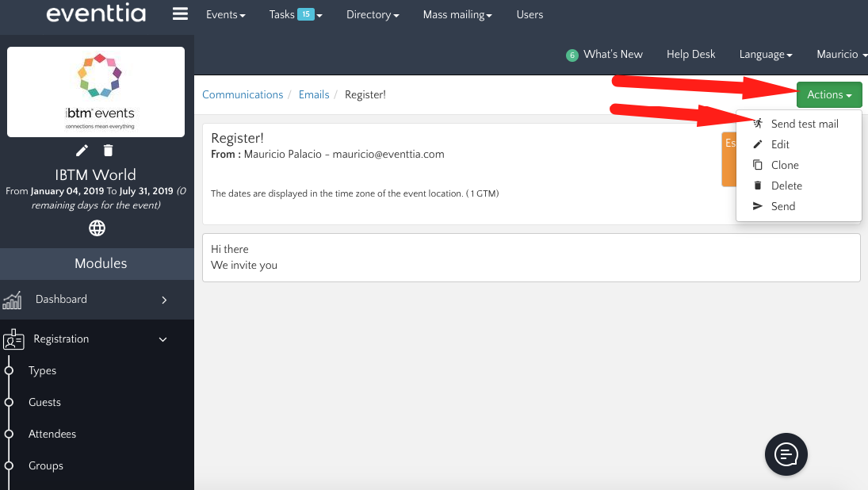Click the pencil edit event icon
868x490 pixels.
pos(82,151)
